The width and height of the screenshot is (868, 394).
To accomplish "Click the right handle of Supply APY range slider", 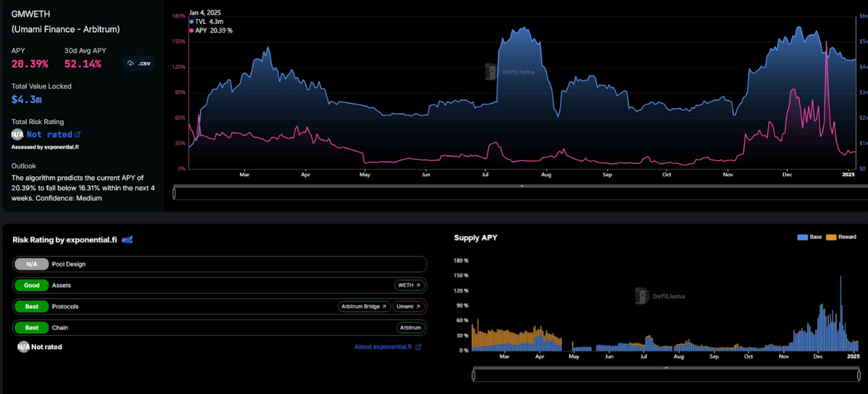I will point(858,375).
